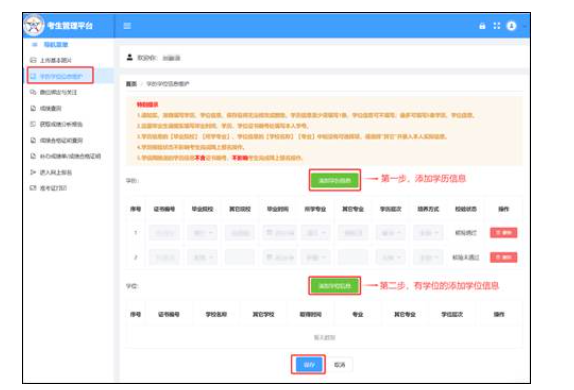Image resolution: width=574 pixels, height=390 pixels.
Task: Toggle fullscreen via the header expand icon
Action: (x=496, y=26)
